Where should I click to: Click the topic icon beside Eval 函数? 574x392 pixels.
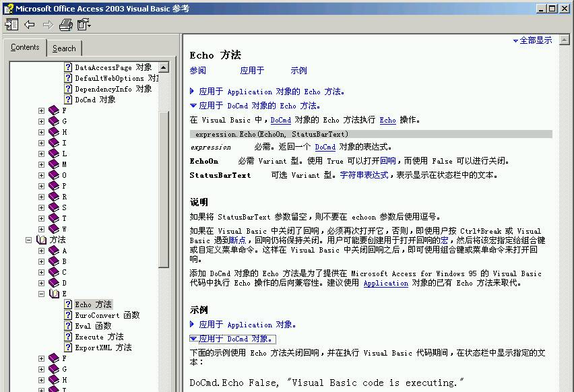(68, 326)
